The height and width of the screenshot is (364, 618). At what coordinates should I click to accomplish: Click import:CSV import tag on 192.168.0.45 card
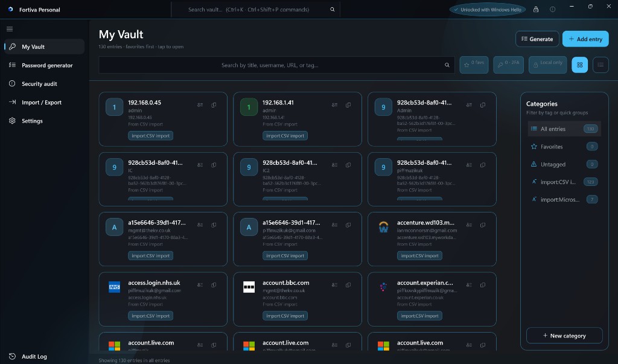click(x=150, y=136)
